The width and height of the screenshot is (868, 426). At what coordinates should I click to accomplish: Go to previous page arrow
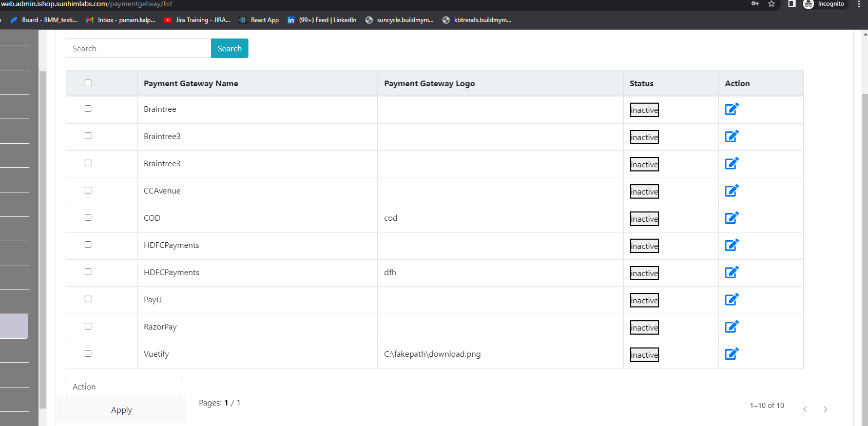coord(805,409)
